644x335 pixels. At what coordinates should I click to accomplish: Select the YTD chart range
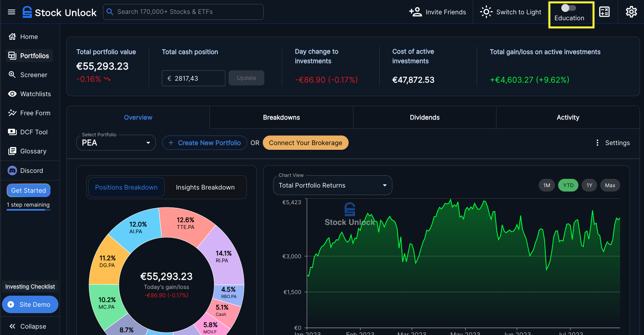(x=568, y=185)
